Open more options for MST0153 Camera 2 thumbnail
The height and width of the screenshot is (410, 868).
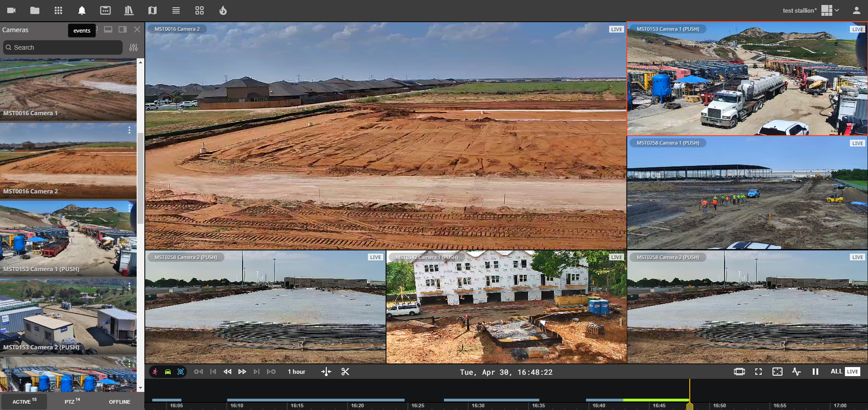click(129, 286)
